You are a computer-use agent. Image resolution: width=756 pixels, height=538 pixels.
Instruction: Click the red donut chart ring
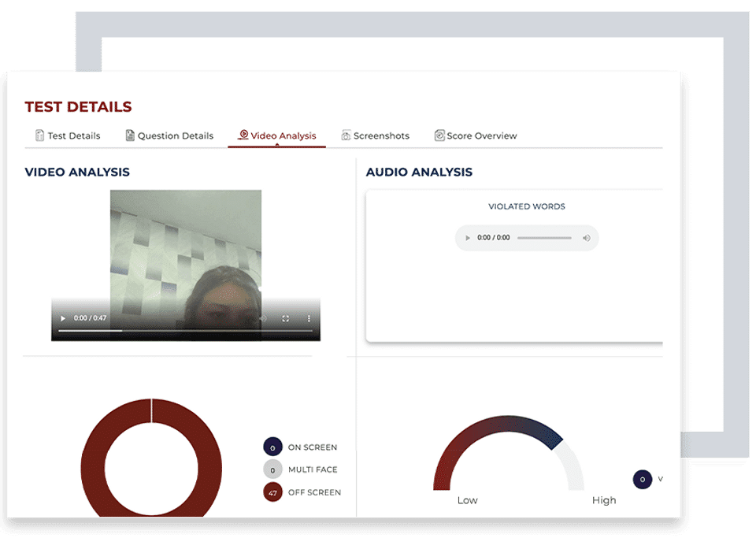(x=93, y=468)
